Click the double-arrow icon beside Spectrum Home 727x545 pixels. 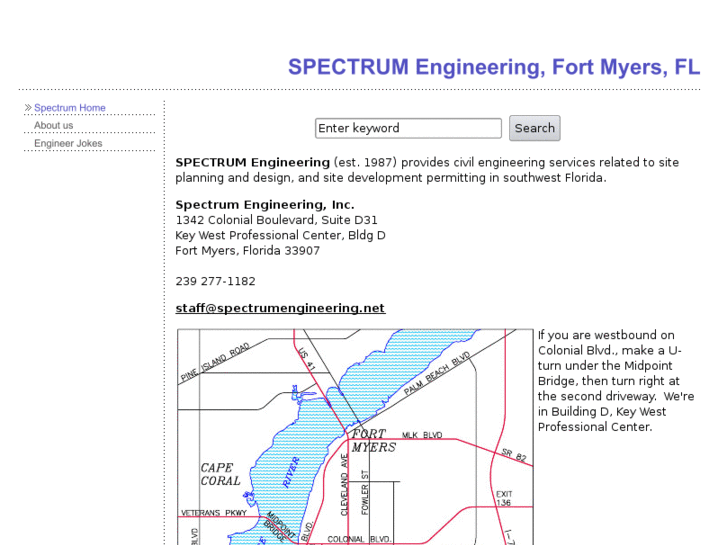(x=28, y=108)
